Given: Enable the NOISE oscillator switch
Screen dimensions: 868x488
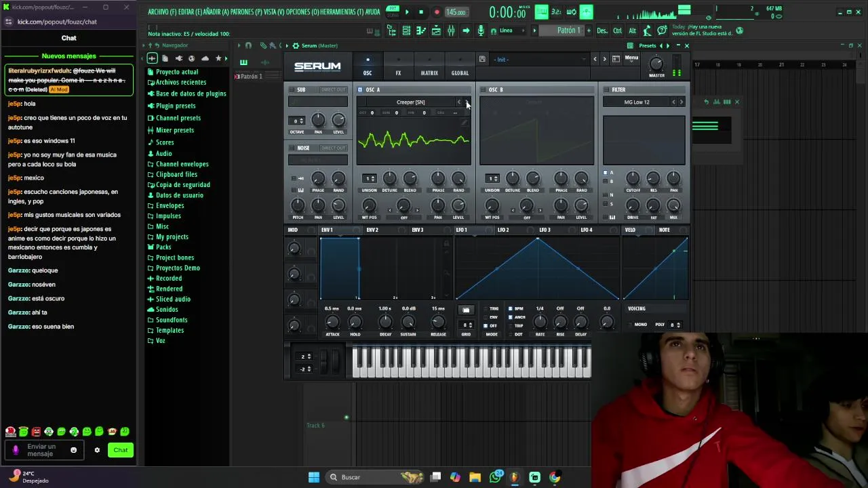Looking at the screenshot, I should click(x=292, y=148).
